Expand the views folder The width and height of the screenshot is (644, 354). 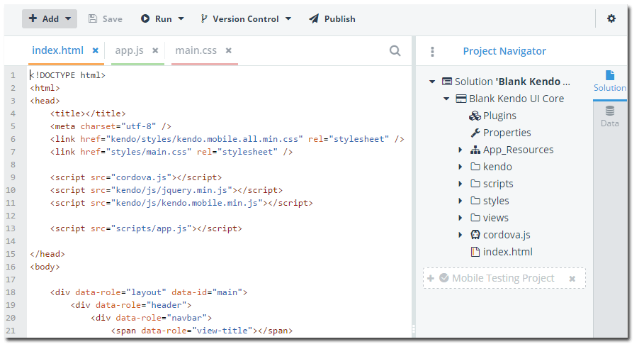[461, 218]
